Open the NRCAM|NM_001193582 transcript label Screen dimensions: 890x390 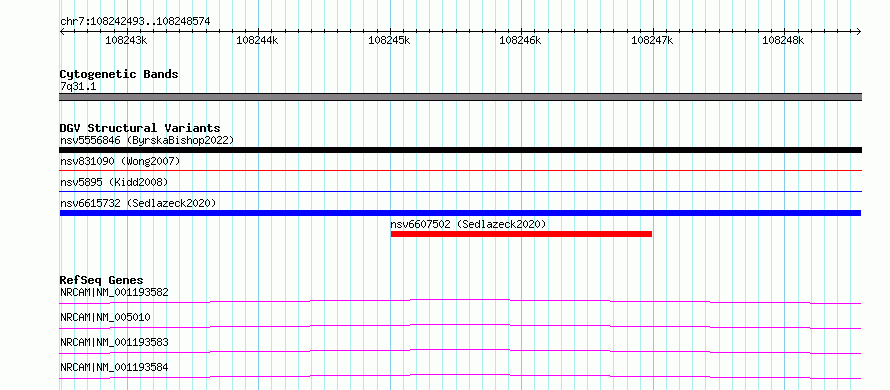pyautogui.click(x=114, y=292)
